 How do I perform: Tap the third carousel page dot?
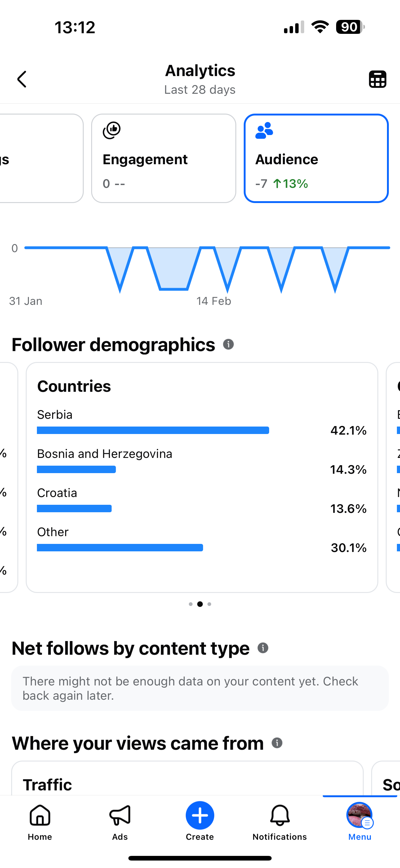tap(209, 604)
